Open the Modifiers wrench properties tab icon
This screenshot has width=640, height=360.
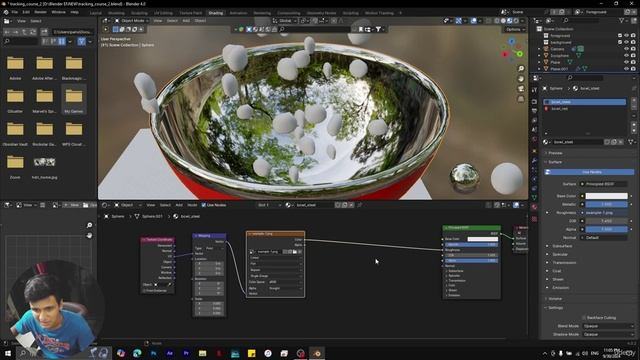point(534,160)
